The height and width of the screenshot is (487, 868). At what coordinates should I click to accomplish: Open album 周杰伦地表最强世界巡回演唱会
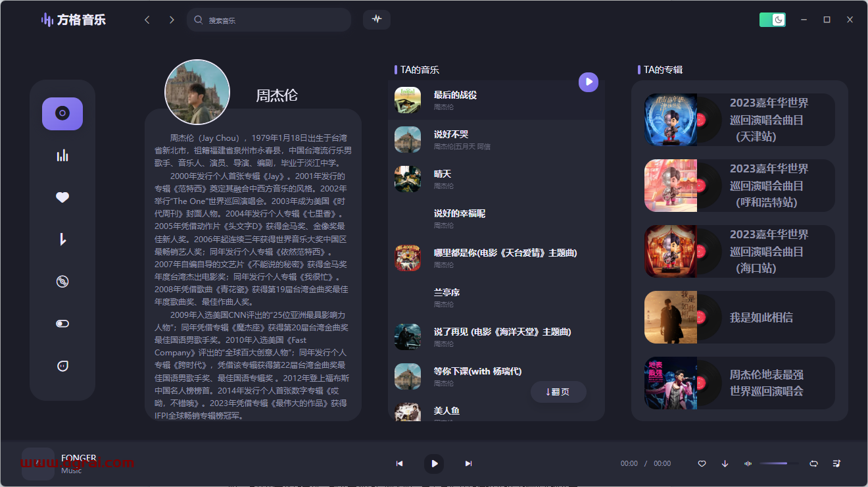click(740, 383)
